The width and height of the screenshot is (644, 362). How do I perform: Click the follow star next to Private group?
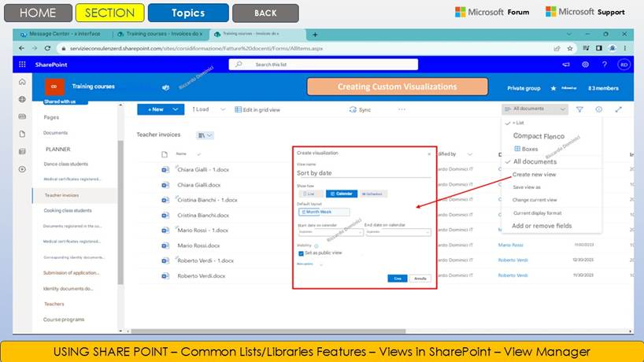pyautogui.click(x=553, y=88)
